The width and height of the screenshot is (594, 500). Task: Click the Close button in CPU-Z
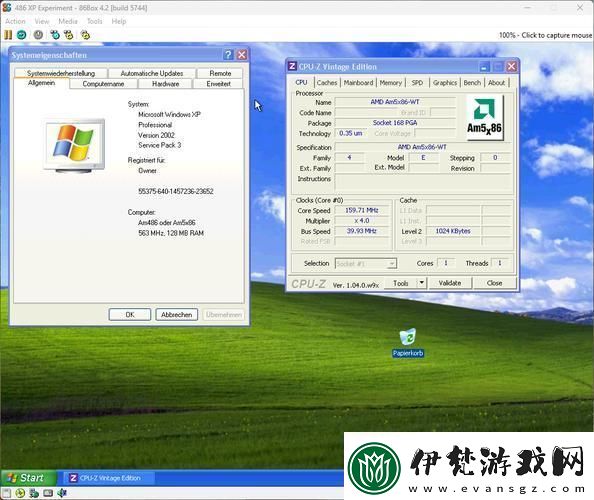(494, 283)
